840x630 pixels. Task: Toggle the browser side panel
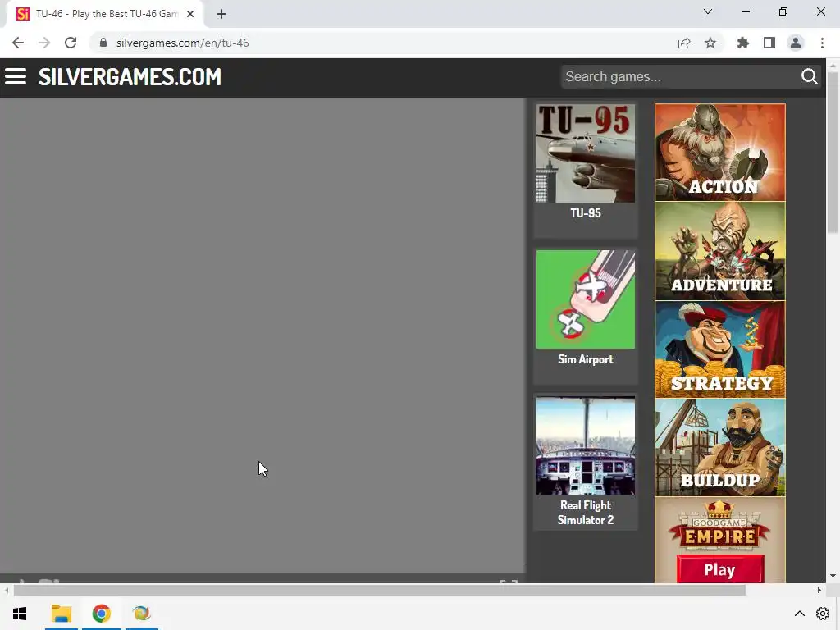[x=769, y=43]
